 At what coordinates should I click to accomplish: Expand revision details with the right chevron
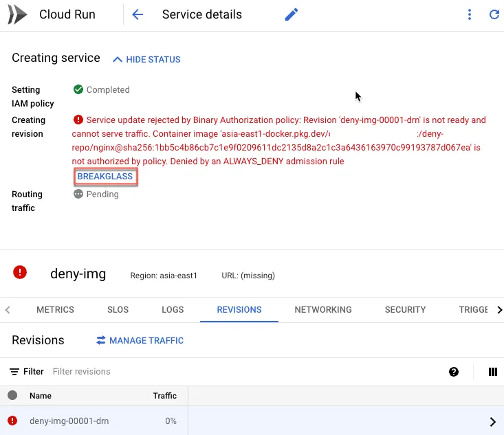(493, 421)
